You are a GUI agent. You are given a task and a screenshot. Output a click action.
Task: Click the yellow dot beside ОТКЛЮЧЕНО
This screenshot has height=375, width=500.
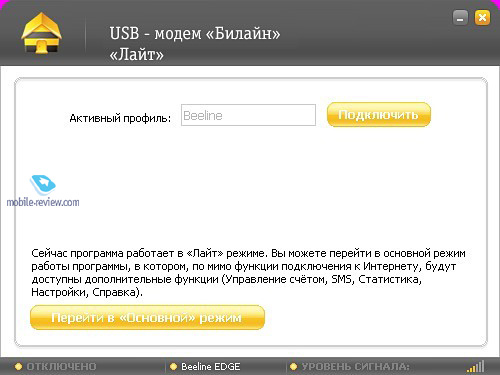[18, 367]
